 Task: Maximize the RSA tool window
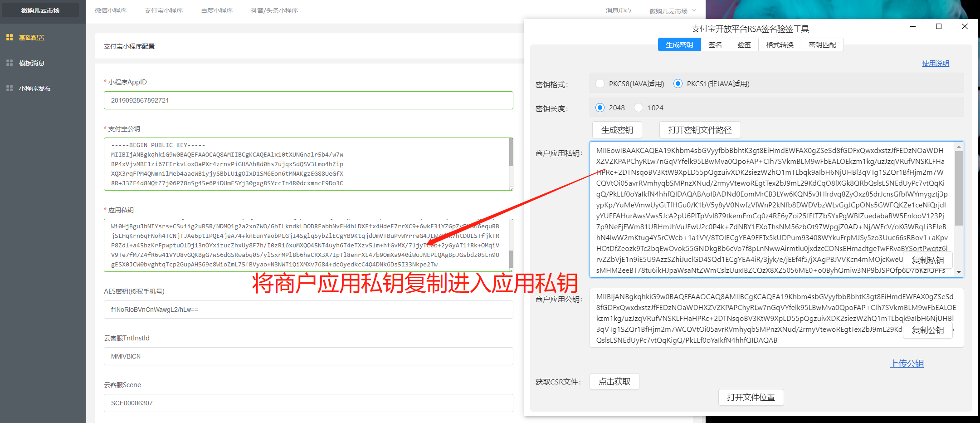click(x=939, y=26)
